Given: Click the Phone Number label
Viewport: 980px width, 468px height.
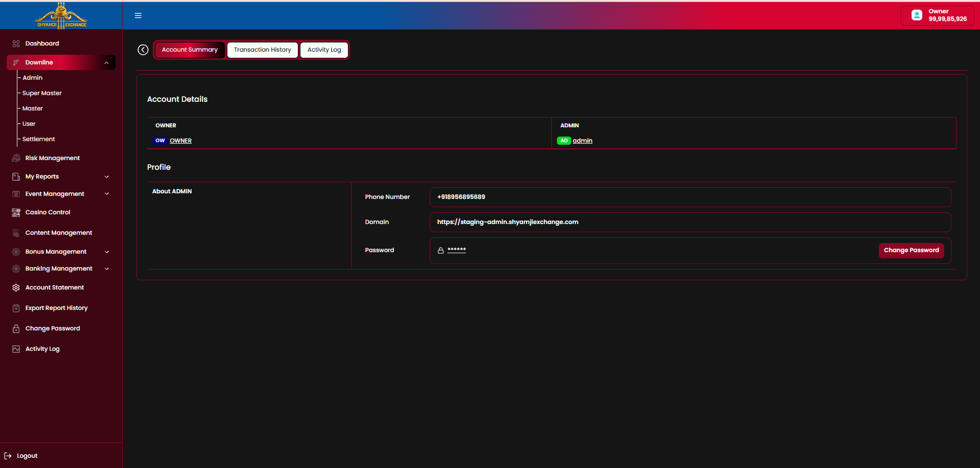Looking at the screenshot, I should [x=387, y=197].
